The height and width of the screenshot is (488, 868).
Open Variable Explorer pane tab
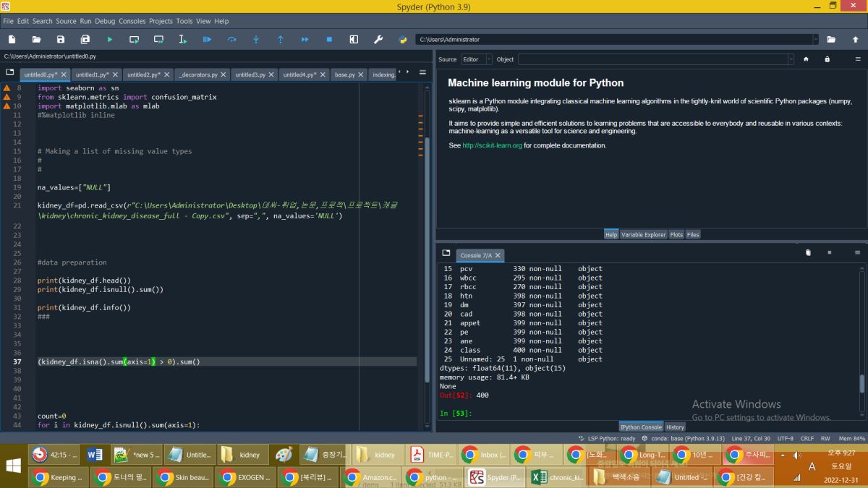point(643,234)
